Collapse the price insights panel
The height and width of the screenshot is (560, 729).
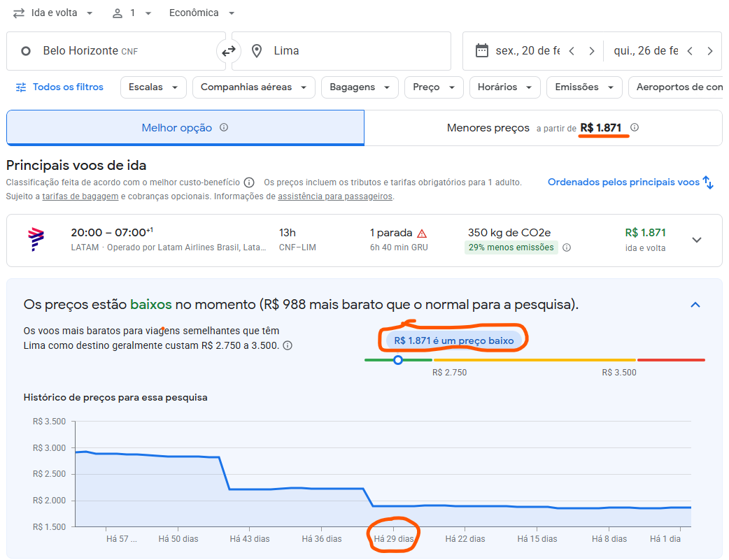[695, 305]
